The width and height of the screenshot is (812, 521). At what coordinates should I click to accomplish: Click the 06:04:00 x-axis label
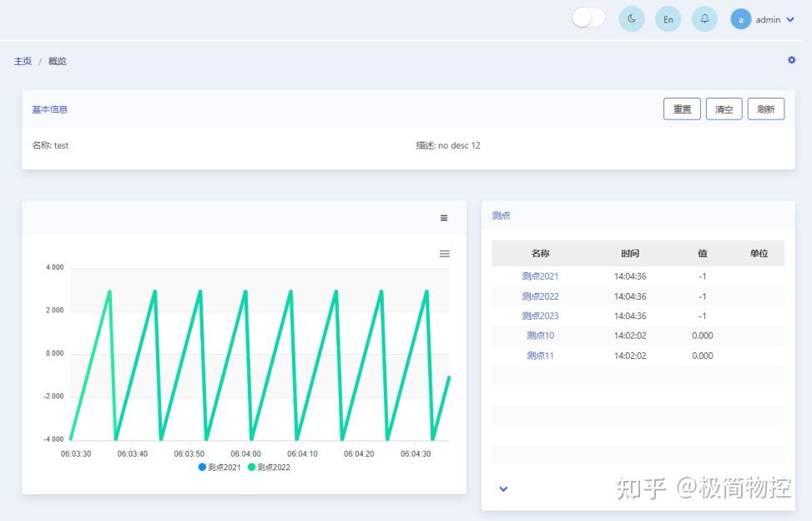[x=245, y=453]
